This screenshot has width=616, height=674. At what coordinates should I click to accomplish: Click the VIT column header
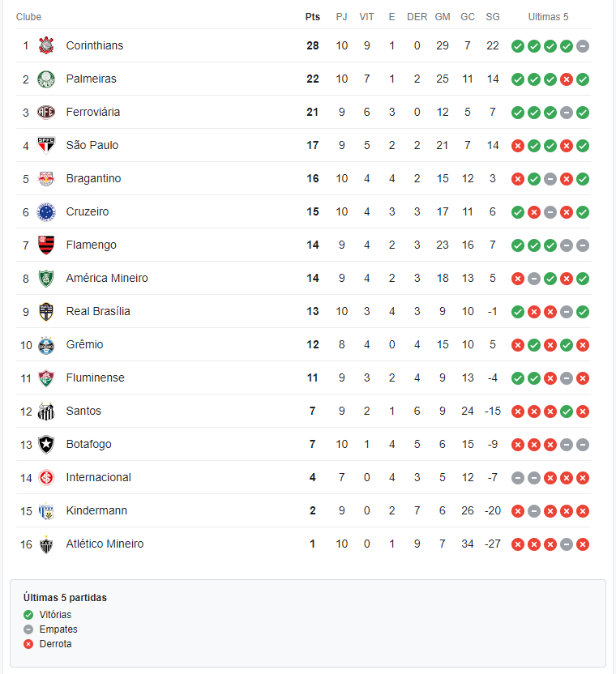pyautogui.click(x=367, y=17)
